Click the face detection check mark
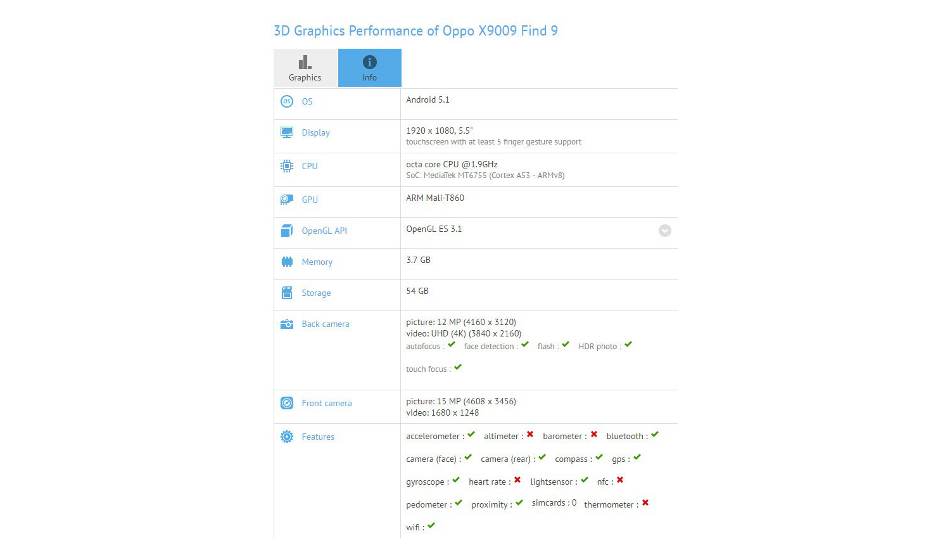Image resolution: width=950 pixels, height=550 pixels. (x=525, y=344)
